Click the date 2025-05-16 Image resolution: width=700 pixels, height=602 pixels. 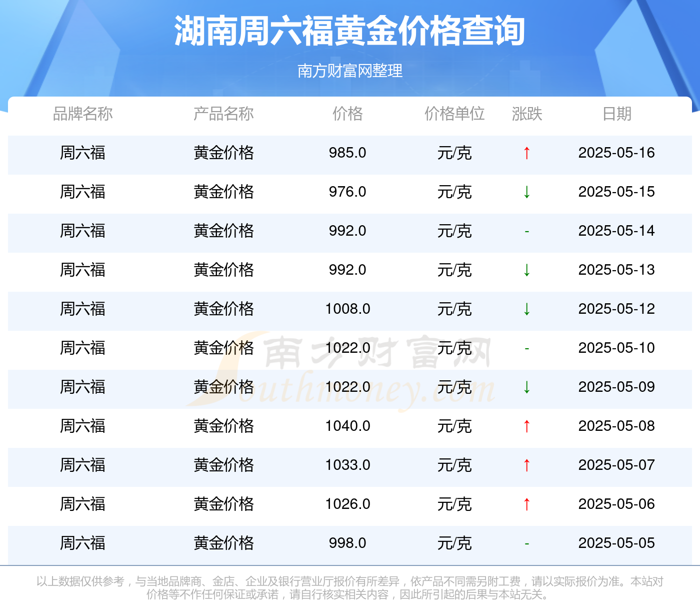[616, 153]
